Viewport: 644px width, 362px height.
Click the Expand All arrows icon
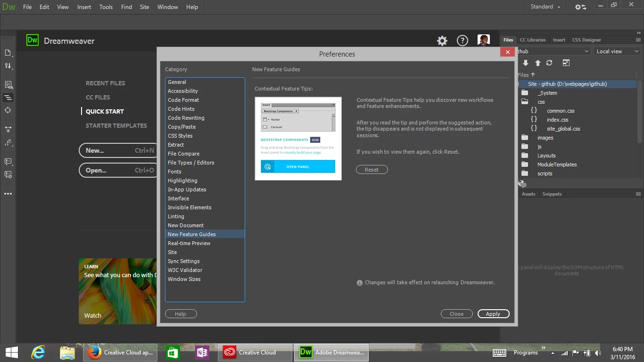point(8,129)
